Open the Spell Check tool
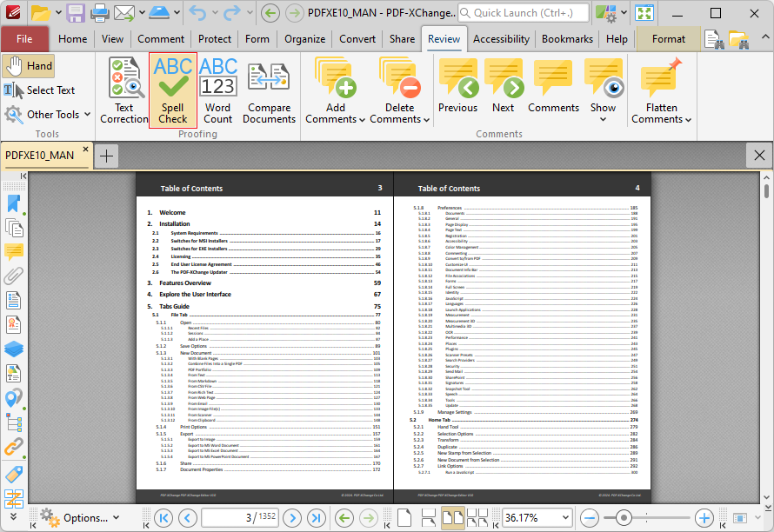Screen dimensions: 774x532 (173, 90)
